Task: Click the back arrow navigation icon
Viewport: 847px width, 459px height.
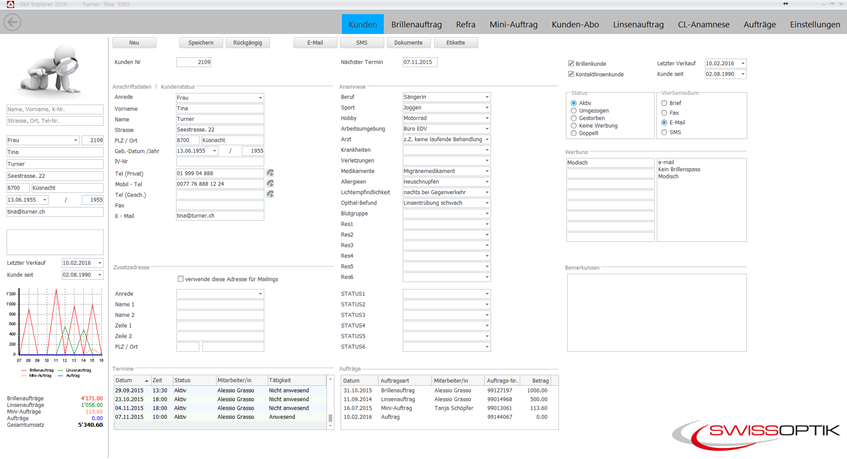Action: [12, 22]
